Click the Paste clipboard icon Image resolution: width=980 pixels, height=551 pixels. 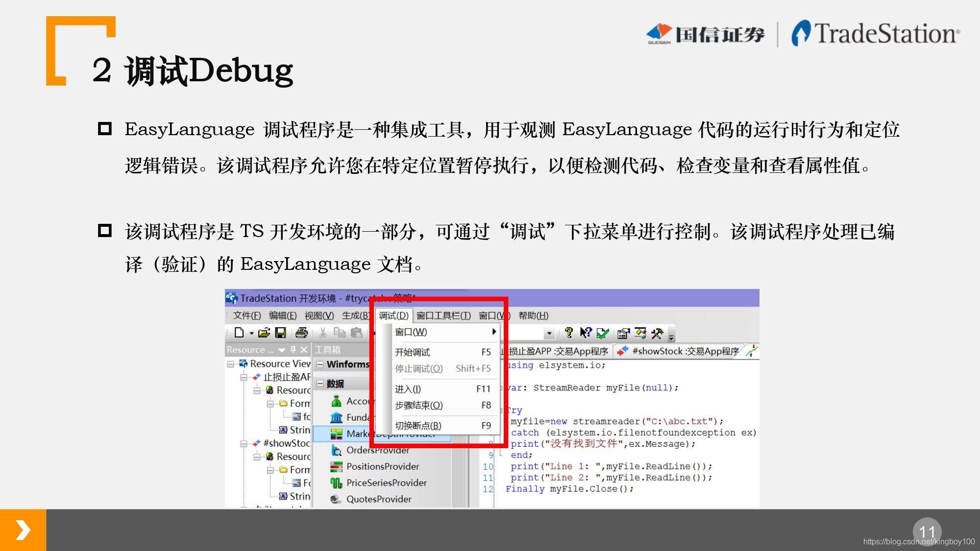(x=357, y=333)
